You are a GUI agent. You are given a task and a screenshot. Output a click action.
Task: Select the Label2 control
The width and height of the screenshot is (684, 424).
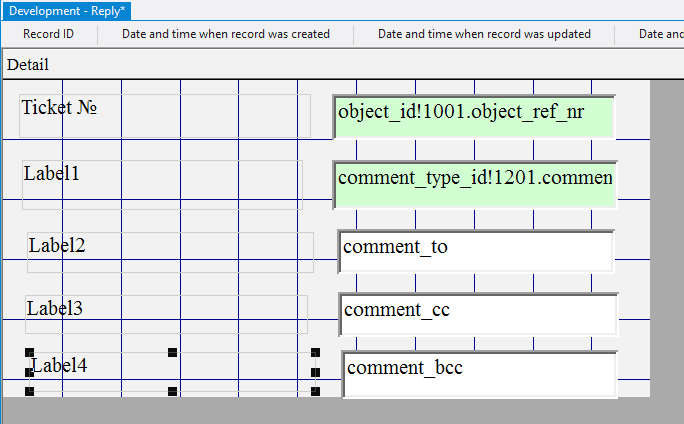click(x=57, y=245)
